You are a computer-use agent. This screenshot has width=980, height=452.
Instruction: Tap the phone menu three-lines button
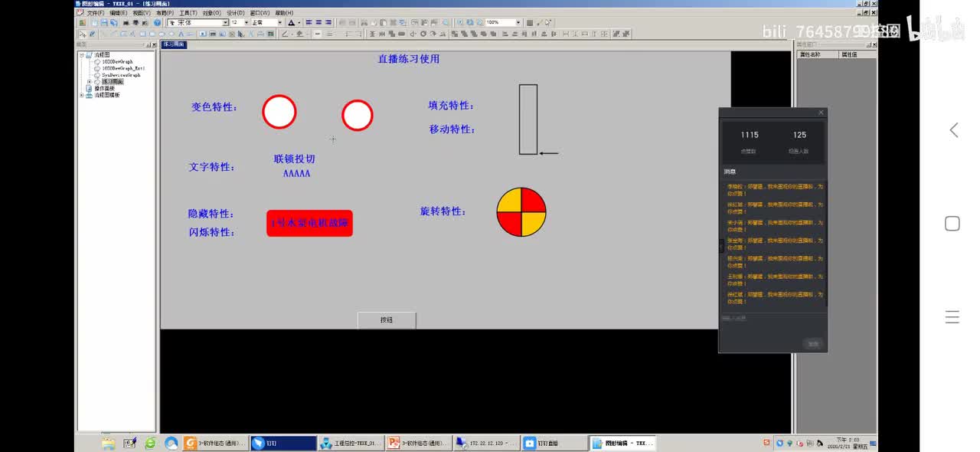[952, 317]
